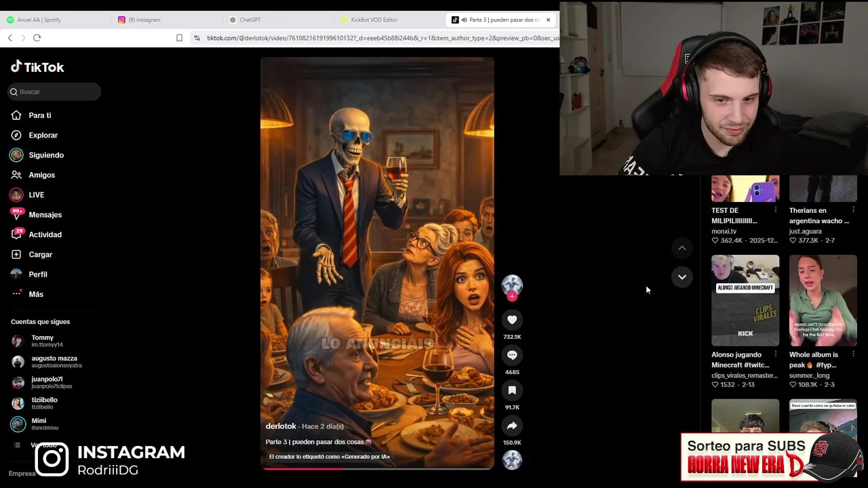Follow creator via red plus badge
The height and width of the screenshot is (488, 868).
point(512,297)
